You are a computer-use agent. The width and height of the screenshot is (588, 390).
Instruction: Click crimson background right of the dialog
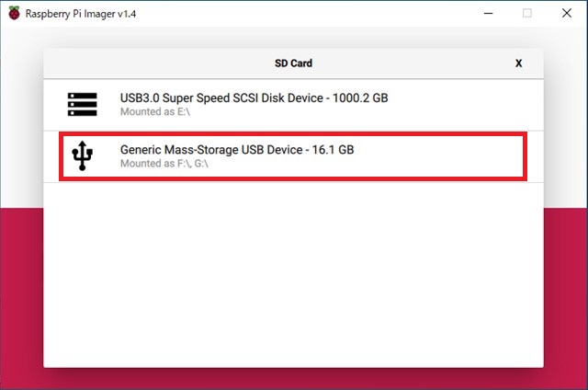click(x=565, y=296)
